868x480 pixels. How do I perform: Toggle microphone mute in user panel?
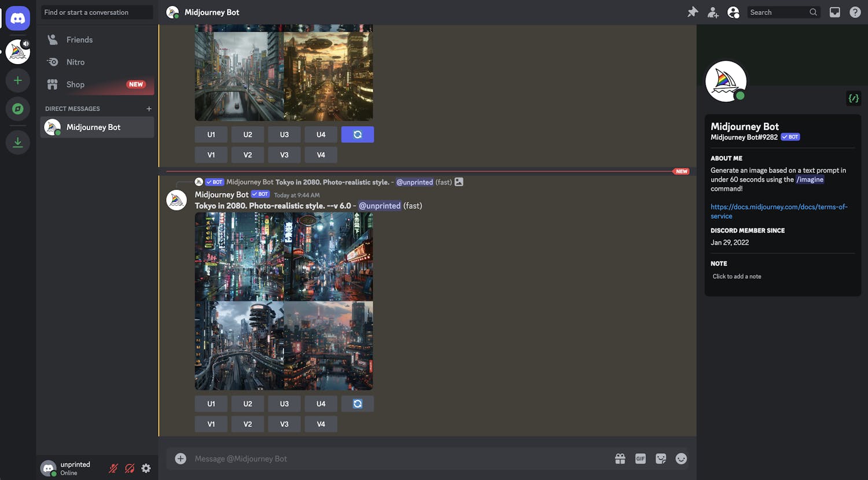[113, 468]
